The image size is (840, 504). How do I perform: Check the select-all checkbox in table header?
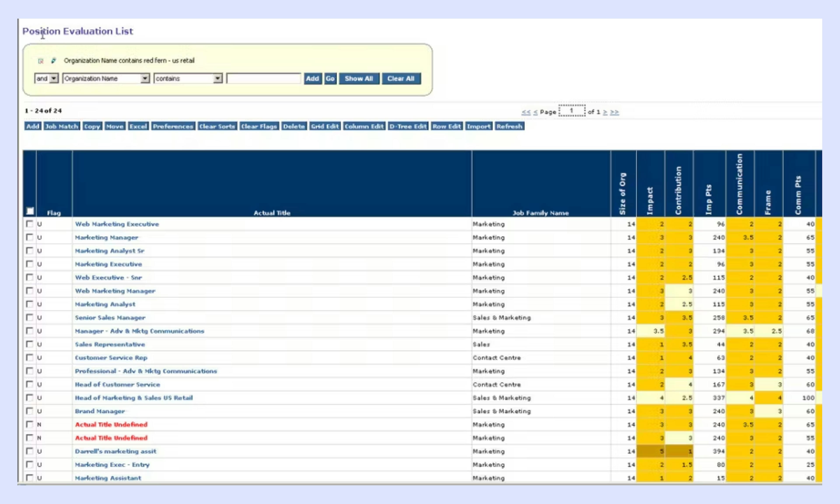(x=29, y=211)
